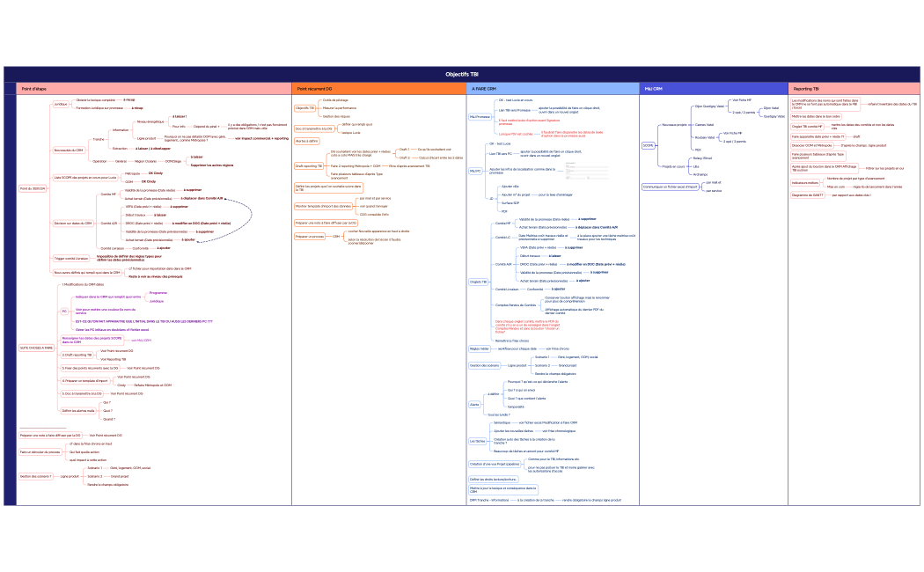The image size is (924, 572).
Task: Open the A FAIRE CRM column header
Action: coord(484,89)
